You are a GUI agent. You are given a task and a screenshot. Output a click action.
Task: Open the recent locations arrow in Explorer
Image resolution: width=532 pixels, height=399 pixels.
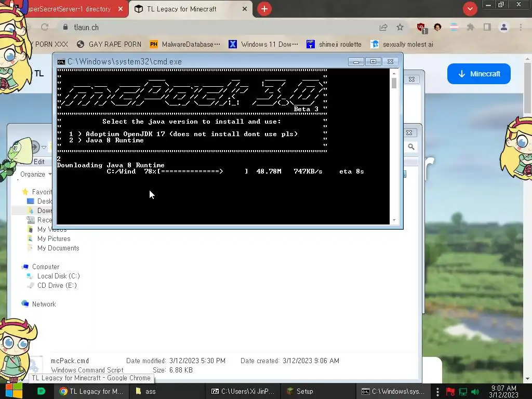[44, 147]
